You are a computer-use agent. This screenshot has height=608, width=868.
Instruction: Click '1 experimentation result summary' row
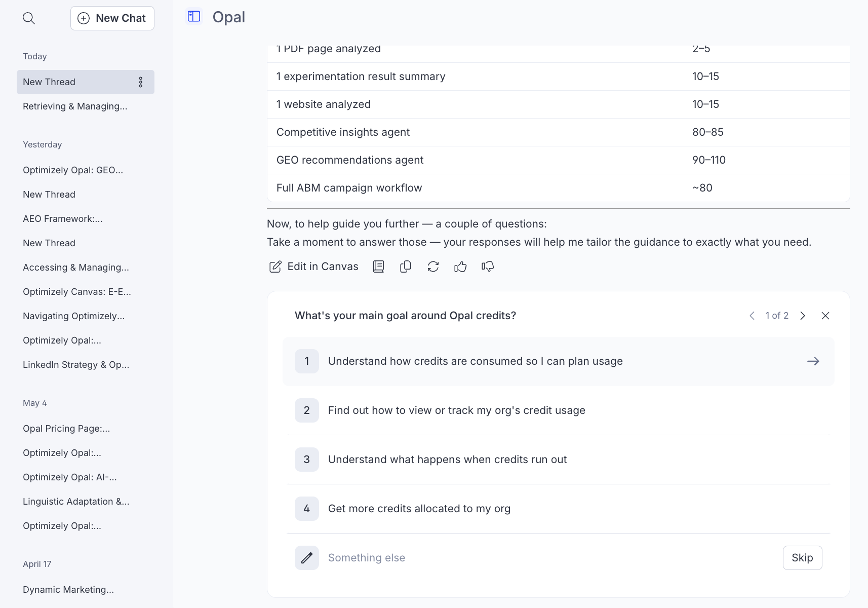(x=559, y=77)
